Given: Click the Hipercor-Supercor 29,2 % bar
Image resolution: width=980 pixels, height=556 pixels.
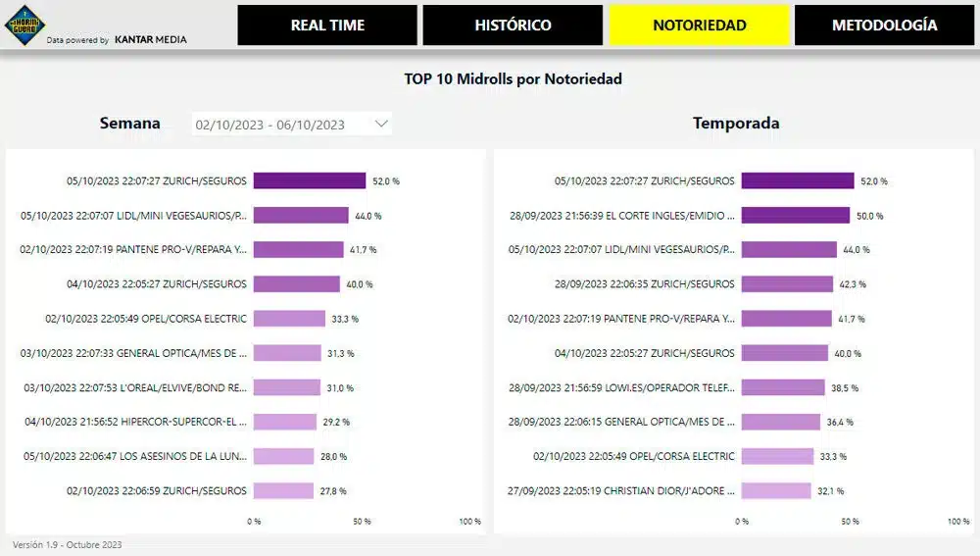Looking at the screenshot, I should pyautogui.click(x=285, y=422).
